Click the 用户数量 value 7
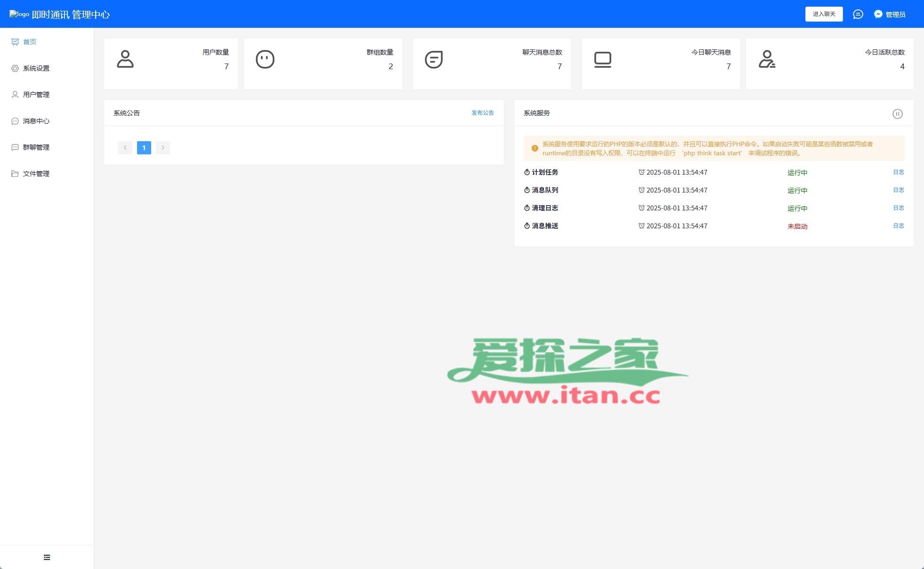Screen dimensions: 924x569 click(227, 66)
